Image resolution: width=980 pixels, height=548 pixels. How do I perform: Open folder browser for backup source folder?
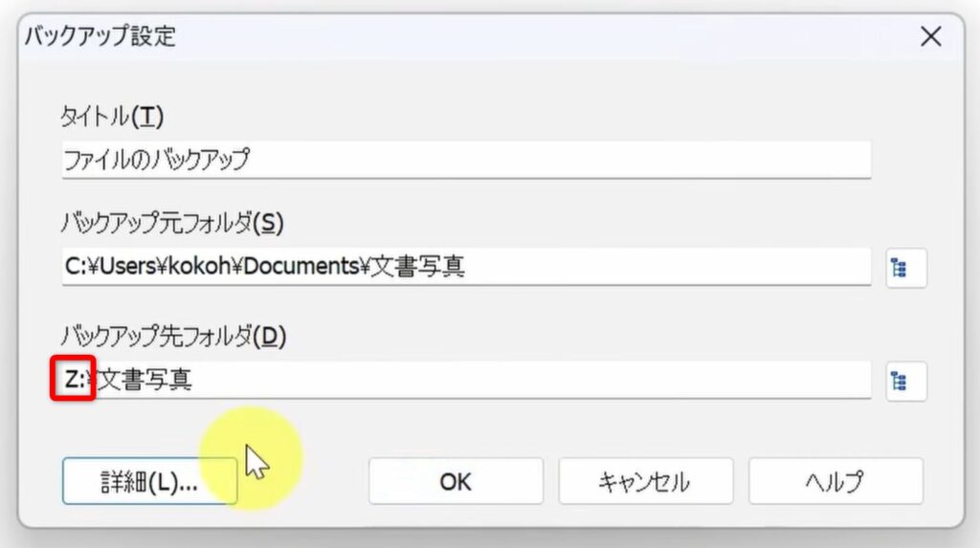coord(899,269)
